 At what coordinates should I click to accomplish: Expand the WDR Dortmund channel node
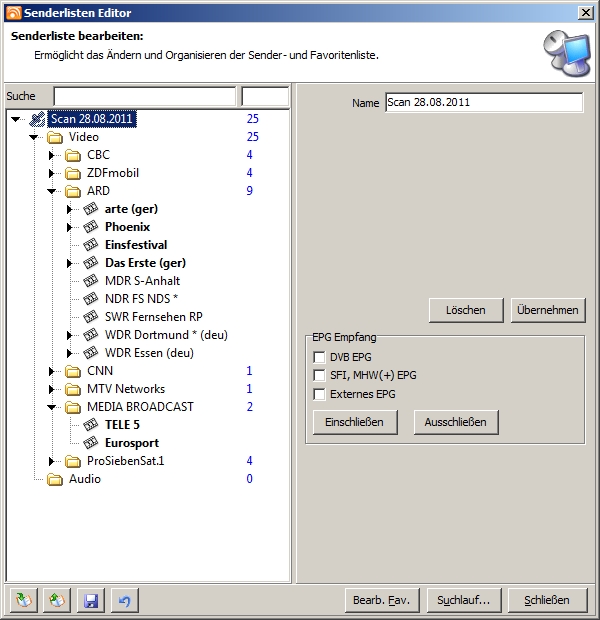(x=69, y=335)
